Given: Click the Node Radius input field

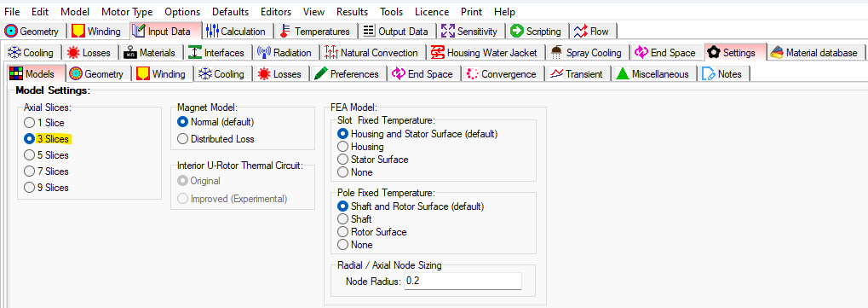Looking at the screenshot, I should click(x=463, y=282).
